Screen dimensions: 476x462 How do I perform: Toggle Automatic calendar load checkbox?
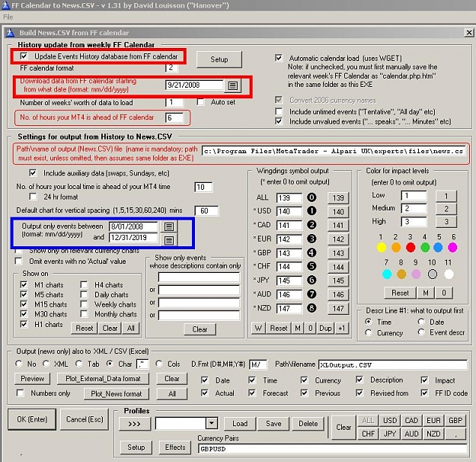(279, 58)
